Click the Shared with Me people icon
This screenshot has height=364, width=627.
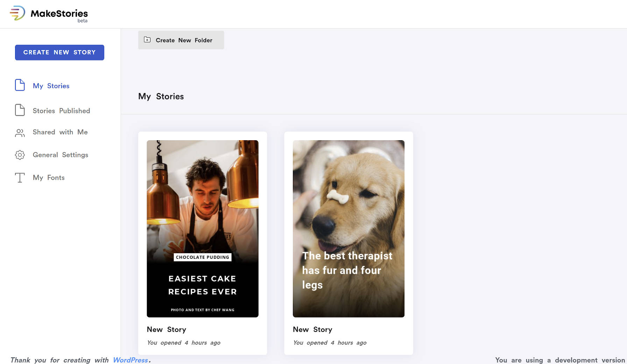[20, 133]
